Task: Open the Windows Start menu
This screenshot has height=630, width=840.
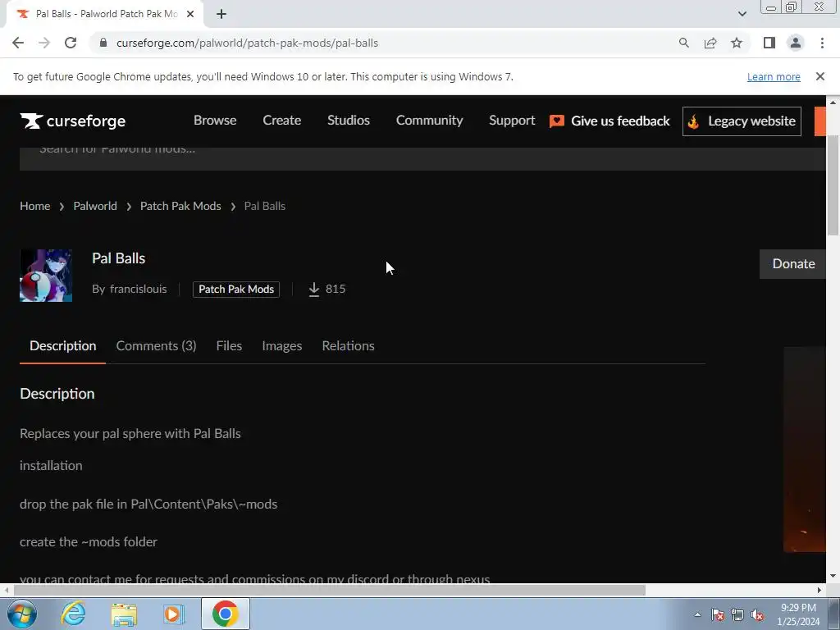Action: [x=21, y=614]
